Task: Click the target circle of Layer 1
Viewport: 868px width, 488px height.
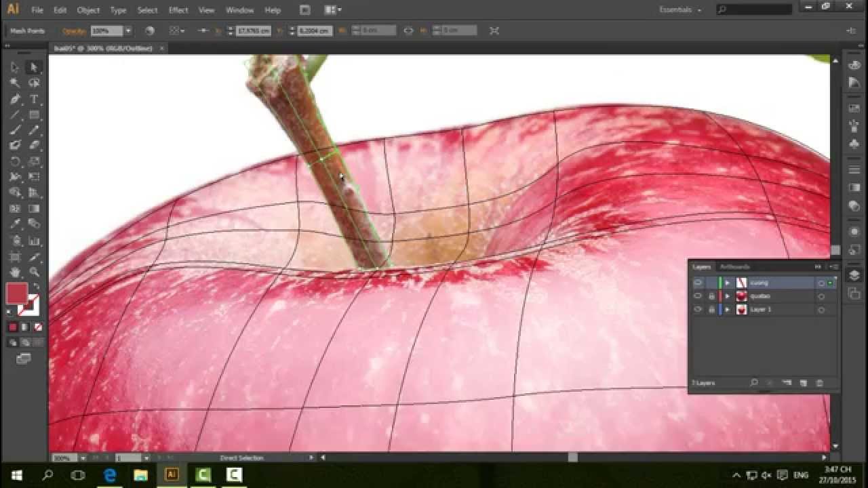Action: [x=821, y=310]
